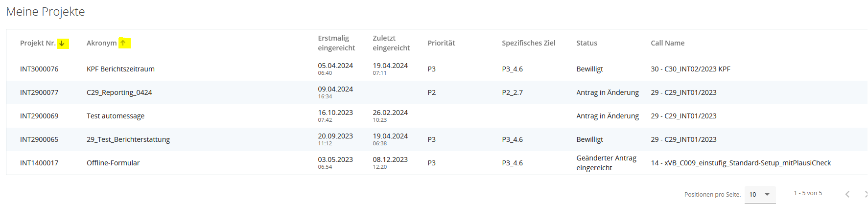Image resolution: width=868 pixels, height=204 pixels.
Task: Click the C29_Reporting_0424 entry
Action: coord(119,92)
